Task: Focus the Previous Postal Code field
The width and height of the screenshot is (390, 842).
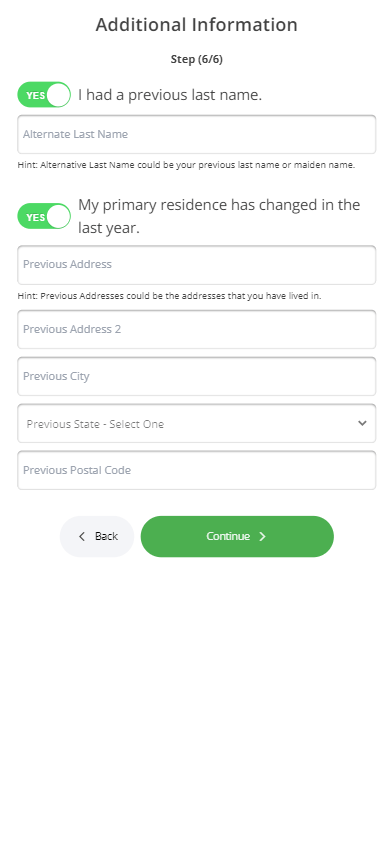Action: pyautogui.click(x=197, y=470)
